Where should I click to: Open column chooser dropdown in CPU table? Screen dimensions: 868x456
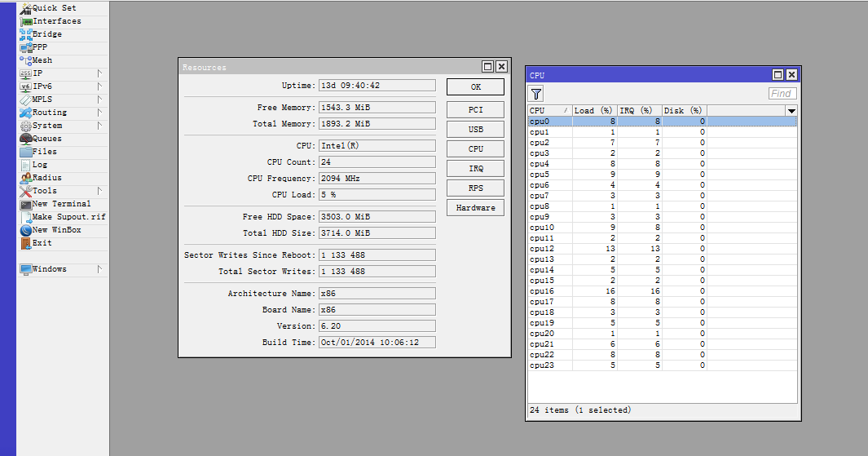[x=791, y=111]
